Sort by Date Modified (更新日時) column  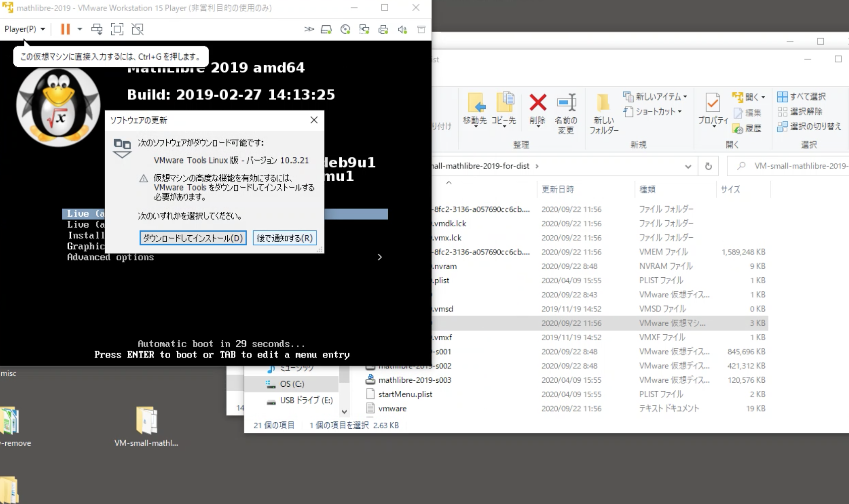coord(586,189)
